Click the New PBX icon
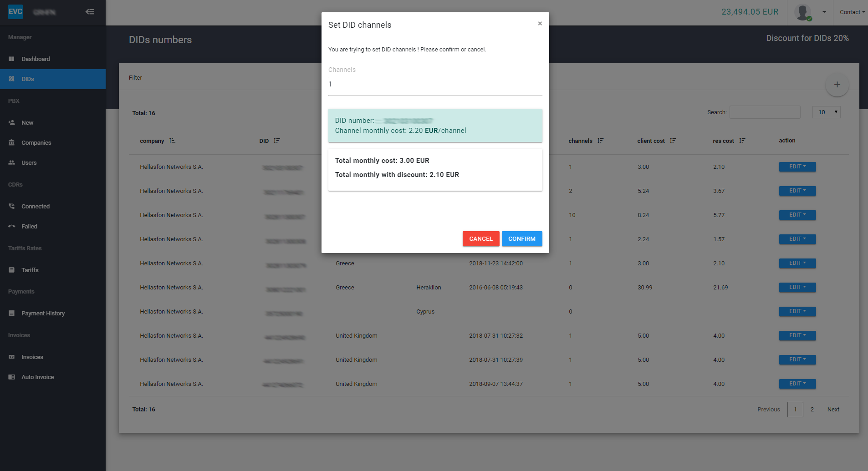Image resolution: width=868 pixels, height=471 pixels. 12,122
